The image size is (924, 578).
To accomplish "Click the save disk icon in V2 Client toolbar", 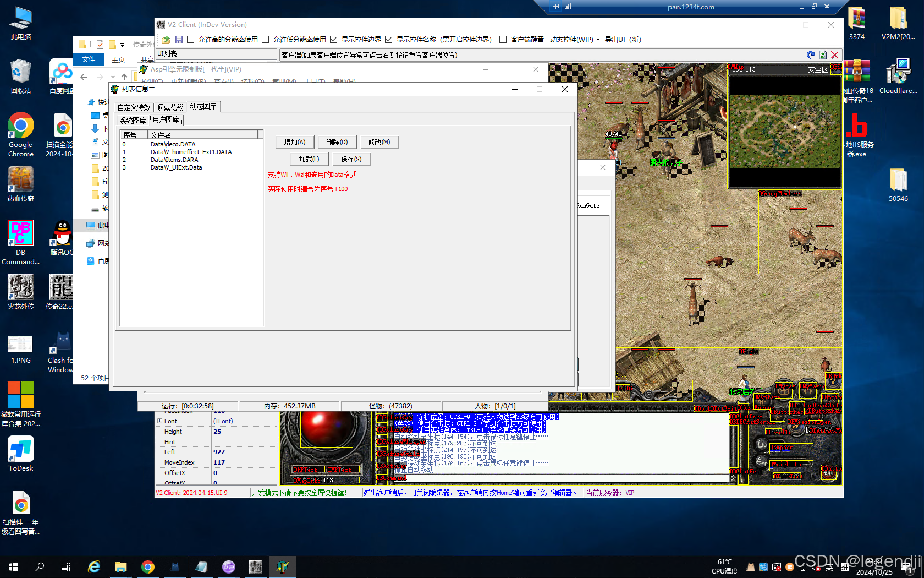I will tap(179, 40).
